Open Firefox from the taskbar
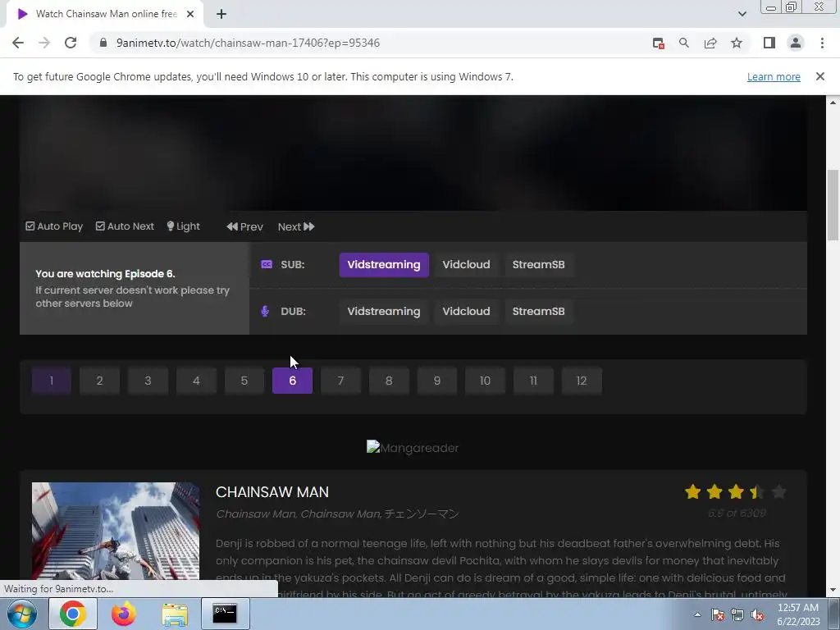 (x=123, y=614)
